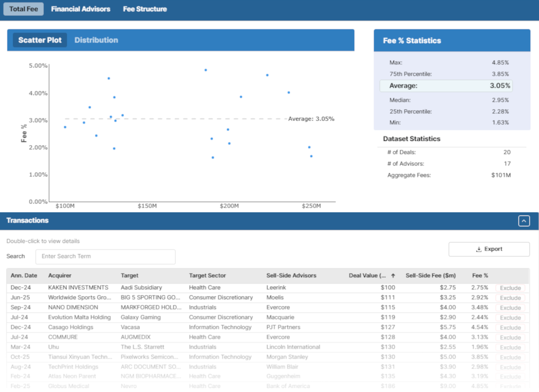Viewport: 539px width, 392px height.
Task: Open the Fee Structure tab
Action: (x=145, y=9)
